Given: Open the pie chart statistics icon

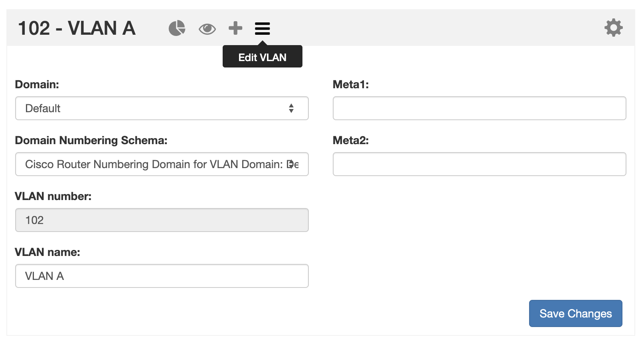Looking at the screenshot, I should point(177,28).
